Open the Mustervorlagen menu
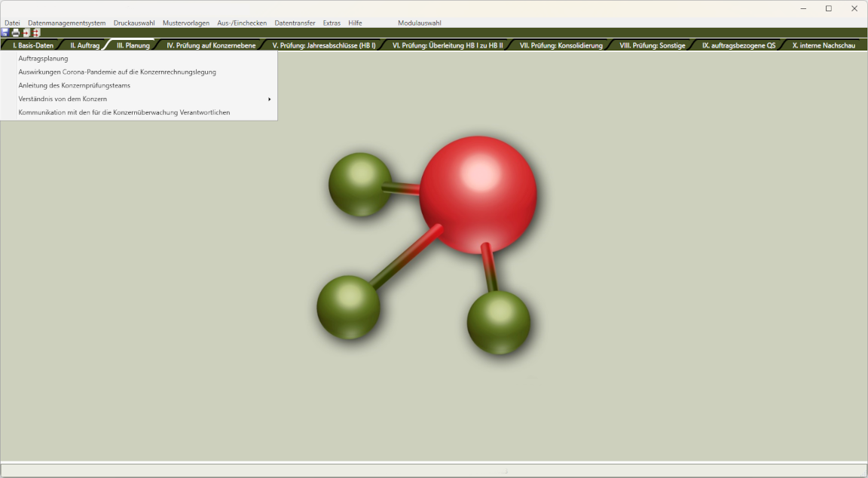The width and height of the screenshot is (868, 478). (186, 23)
